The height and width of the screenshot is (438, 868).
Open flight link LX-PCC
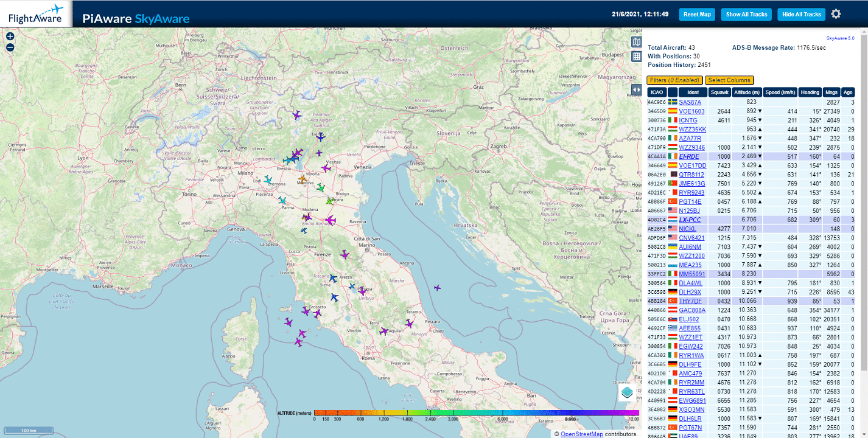coord(690,220)
